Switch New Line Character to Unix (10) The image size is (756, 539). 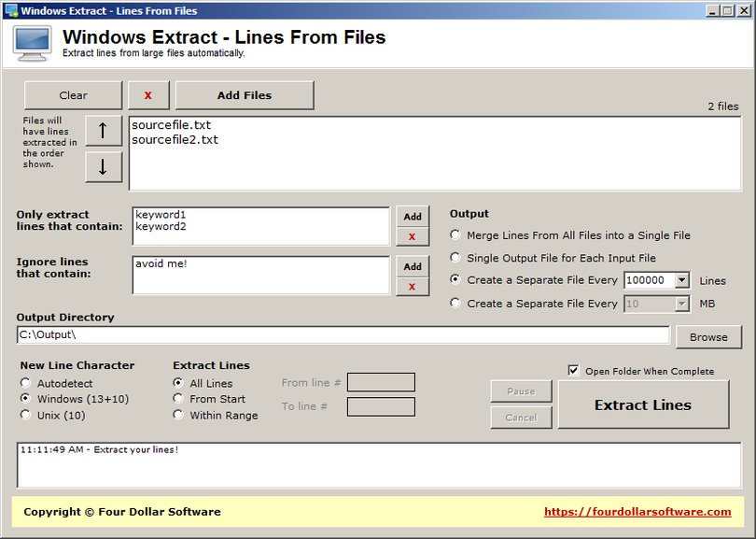(25, 415)
